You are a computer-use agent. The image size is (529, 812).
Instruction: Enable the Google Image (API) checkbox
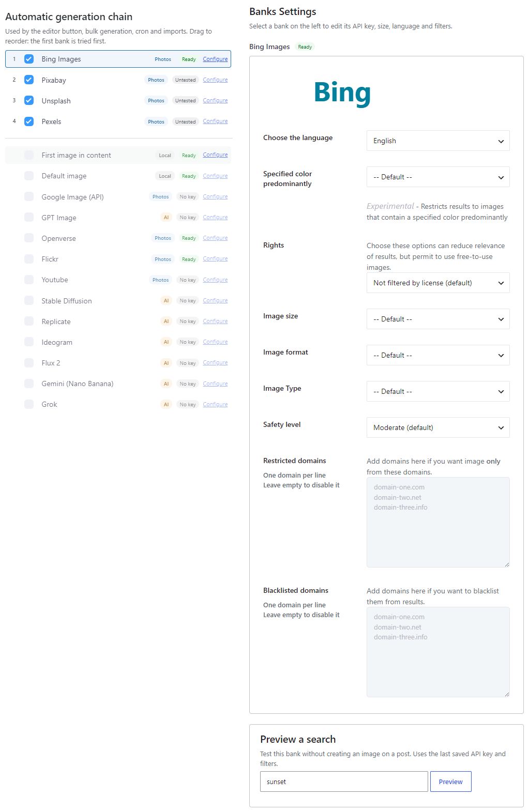pyautogui.click(x=29, y=196)
